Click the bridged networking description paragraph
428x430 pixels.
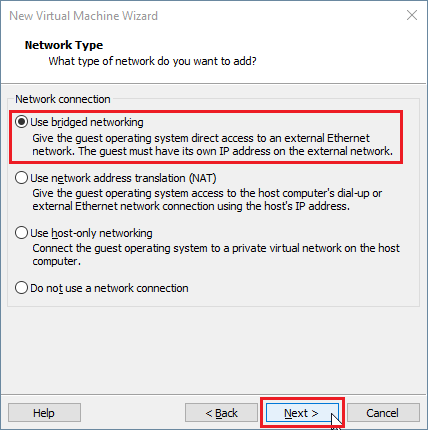pyautogui.click(x=213, y=145)
